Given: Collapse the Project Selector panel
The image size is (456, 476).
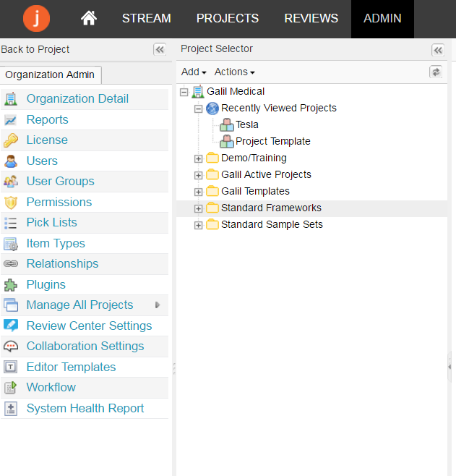Looking at the screenshot, I should (438, 50).
